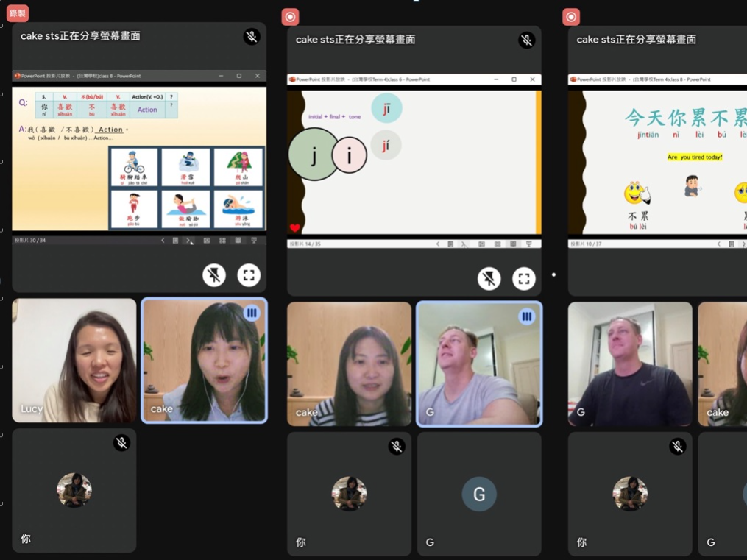Select the G letter avatar tile
The width and height of the screenshot is (747, 560).
click(x=479, y=494)
